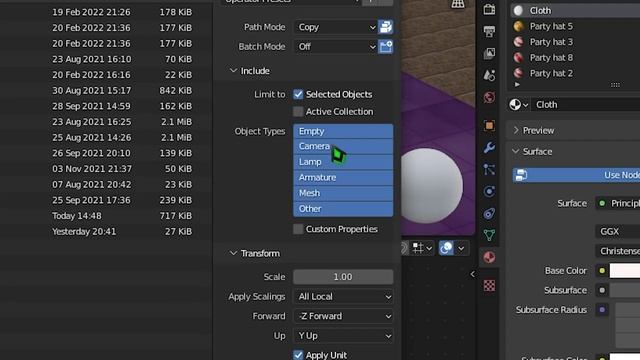Open the Modifiers wrench tab
640x360 pixels.
tap(489, 147)
